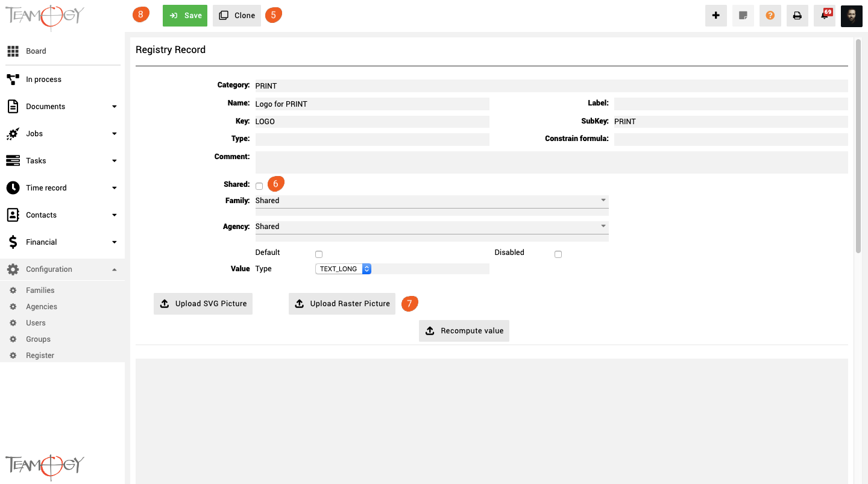Screen dimensions: 868x484
Task: Click into the Comment text field
Action: (551, 162)
